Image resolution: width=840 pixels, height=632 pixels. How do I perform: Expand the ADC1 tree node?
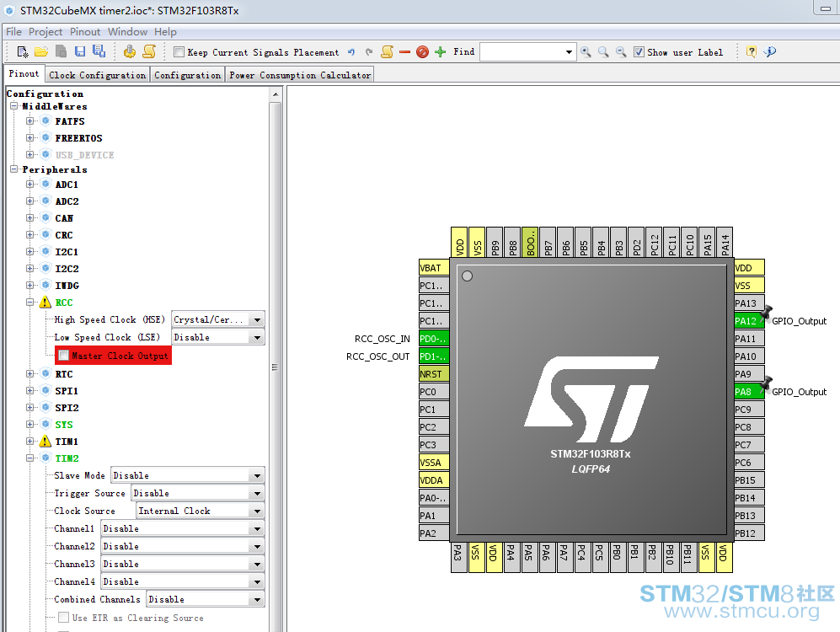point(30,185)
